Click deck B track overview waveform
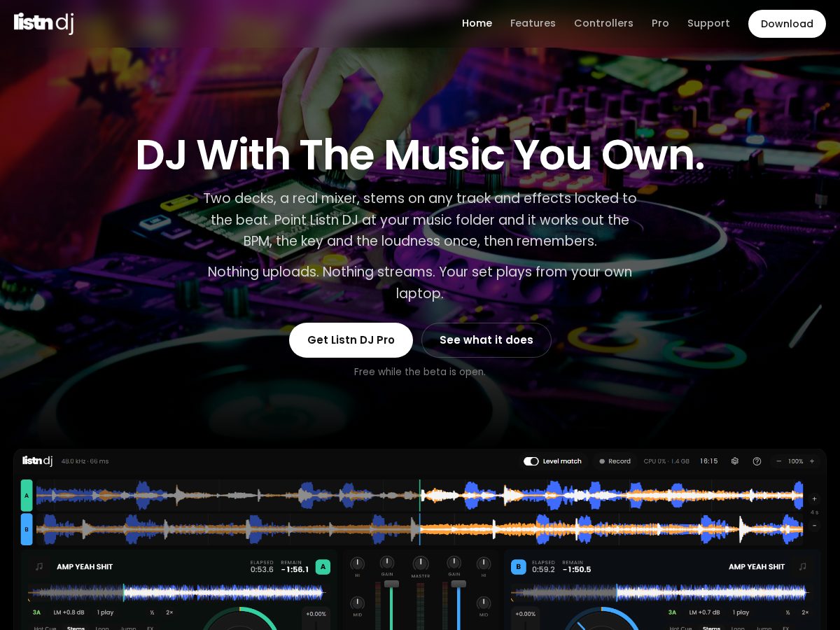This screenshot has width=840, height=630. 661,592
